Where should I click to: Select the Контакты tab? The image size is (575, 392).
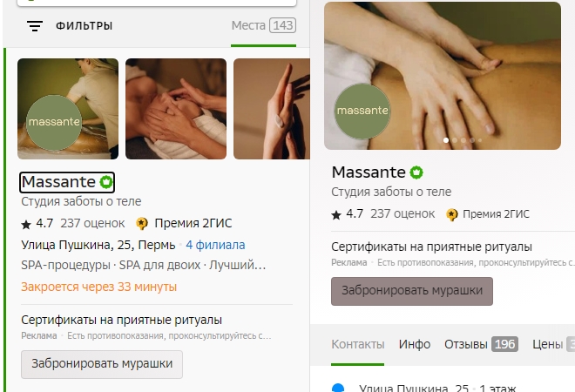pyautogui.click(x=357, y=344)
